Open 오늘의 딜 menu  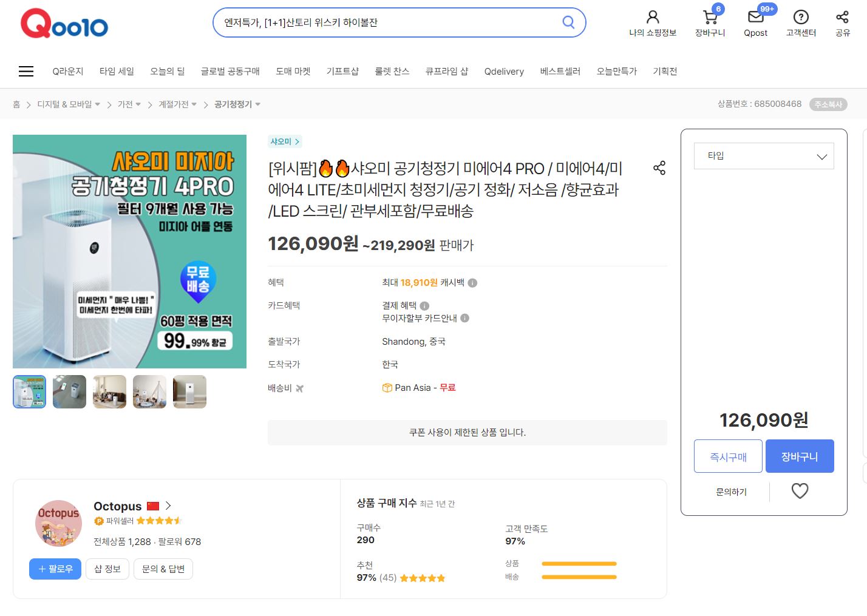point(168,71)
